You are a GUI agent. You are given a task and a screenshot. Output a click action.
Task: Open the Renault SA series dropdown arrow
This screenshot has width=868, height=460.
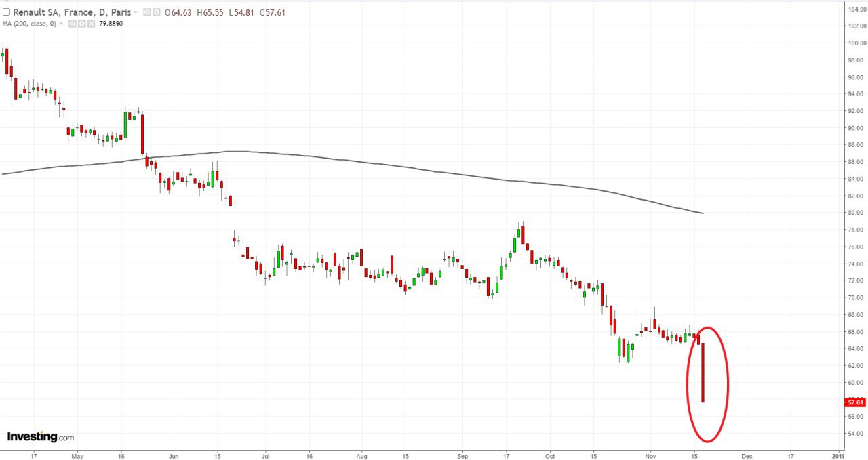click(136, 13)
